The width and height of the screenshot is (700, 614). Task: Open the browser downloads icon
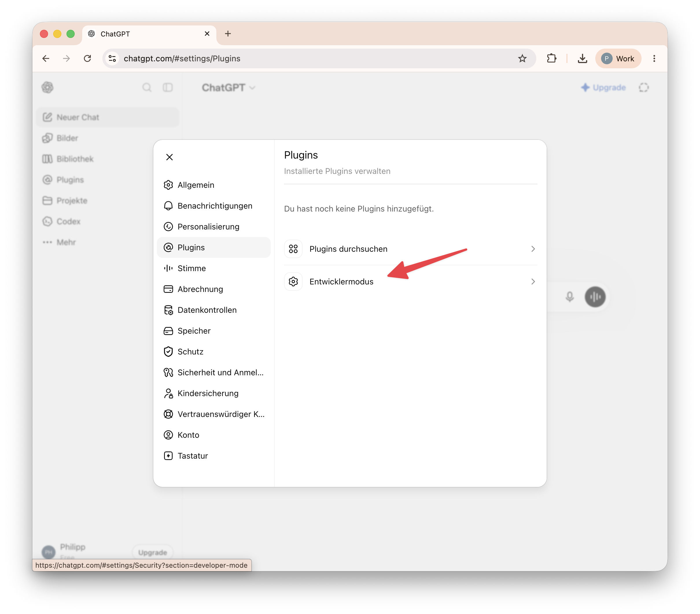coord(582,58)
